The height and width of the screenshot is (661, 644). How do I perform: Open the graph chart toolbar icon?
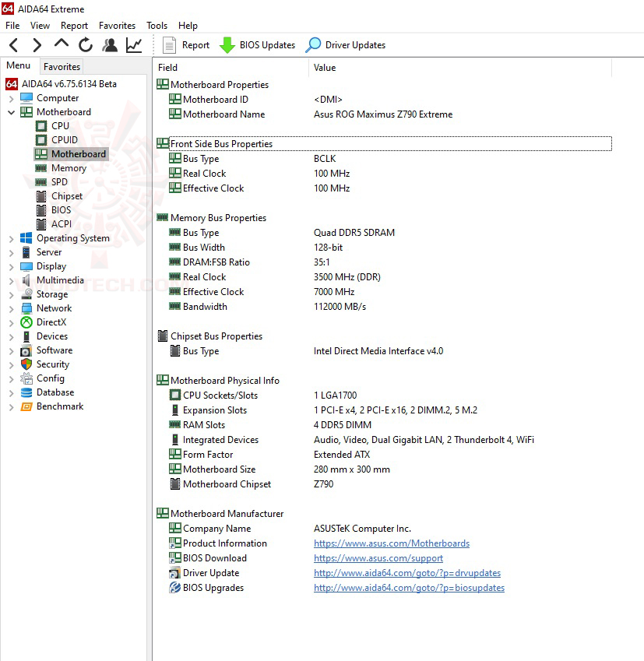click(134, 44)
